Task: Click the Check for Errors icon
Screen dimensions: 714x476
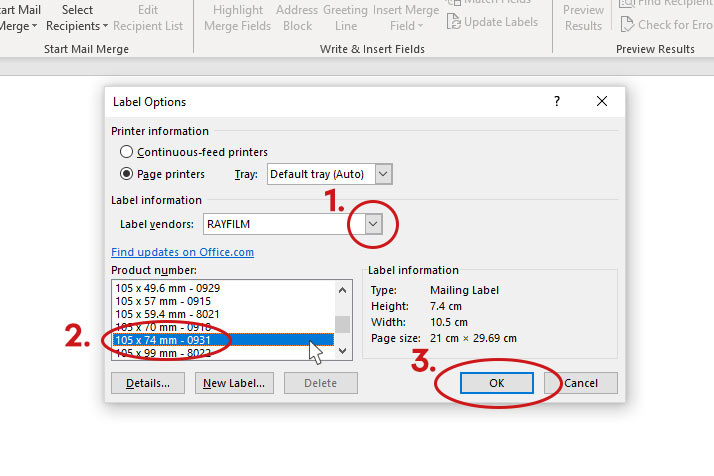Action: point(627,24)
